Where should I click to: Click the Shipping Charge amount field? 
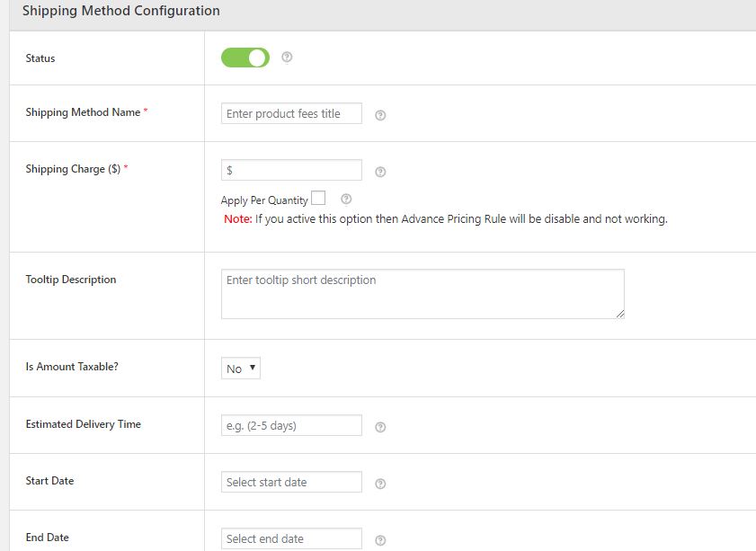tap(291, 170)
